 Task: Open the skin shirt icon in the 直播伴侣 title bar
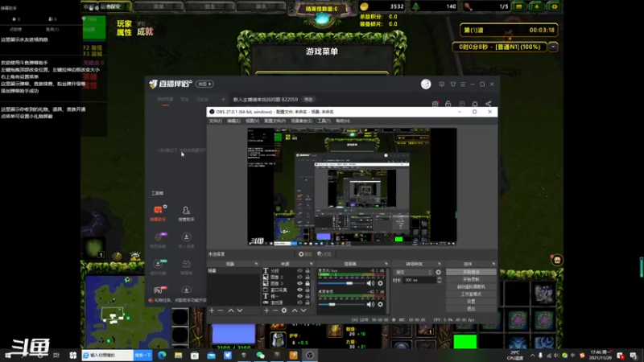[x=453, y=84]
